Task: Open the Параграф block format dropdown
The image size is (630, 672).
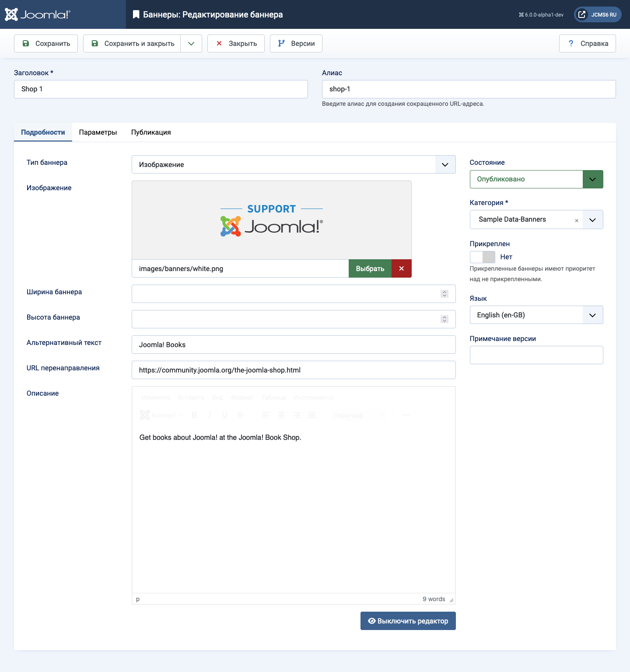Action: (359, 415)
